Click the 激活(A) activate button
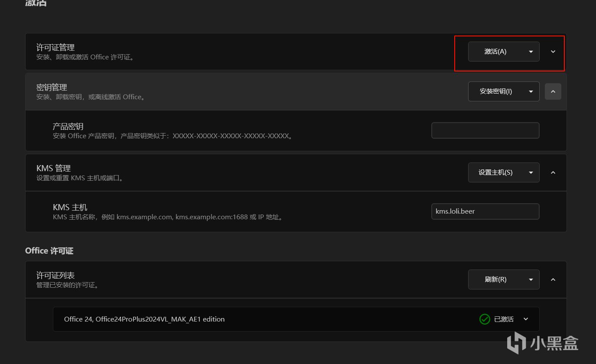Image resolution: width=596 pixels, height=364 pixels. coord(495,52)
